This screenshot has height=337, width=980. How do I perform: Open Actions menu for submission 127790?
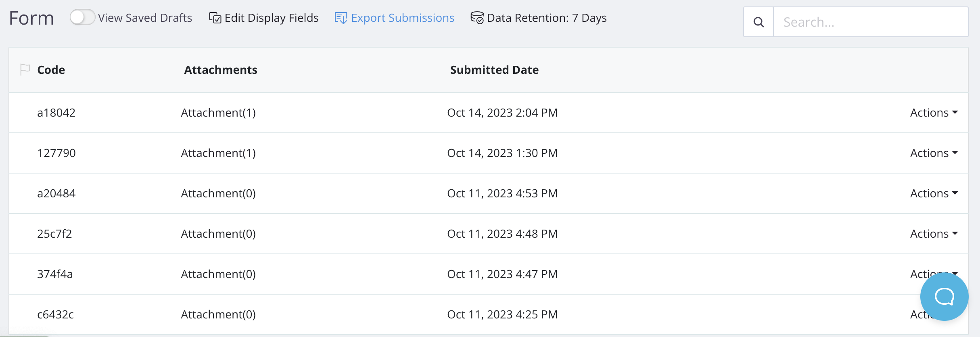point(934,153)
